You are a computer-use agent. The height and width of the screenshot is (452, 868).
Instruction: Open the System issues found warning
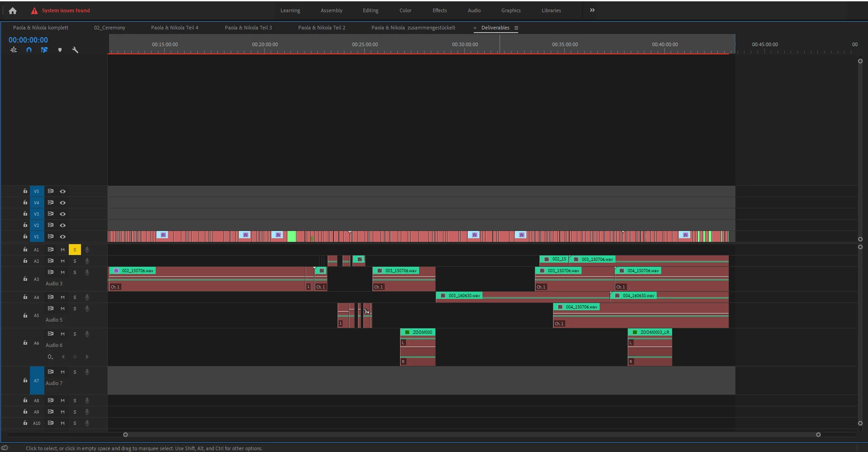click(x=60, y=10)
